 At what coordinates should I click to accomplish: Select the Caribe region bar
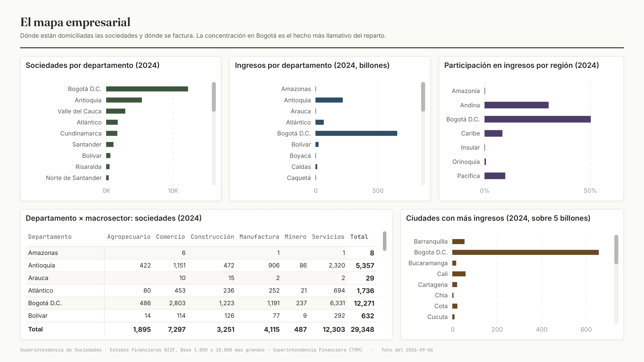tap(493, 133)
